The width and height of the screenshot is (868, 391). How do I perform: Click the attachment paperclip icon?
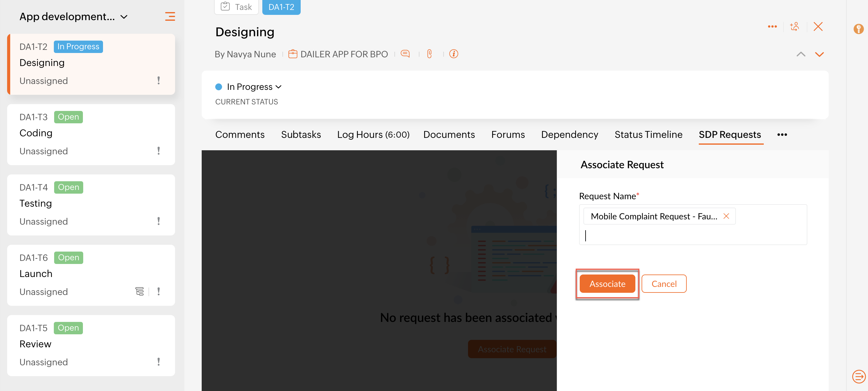(429, 54)
